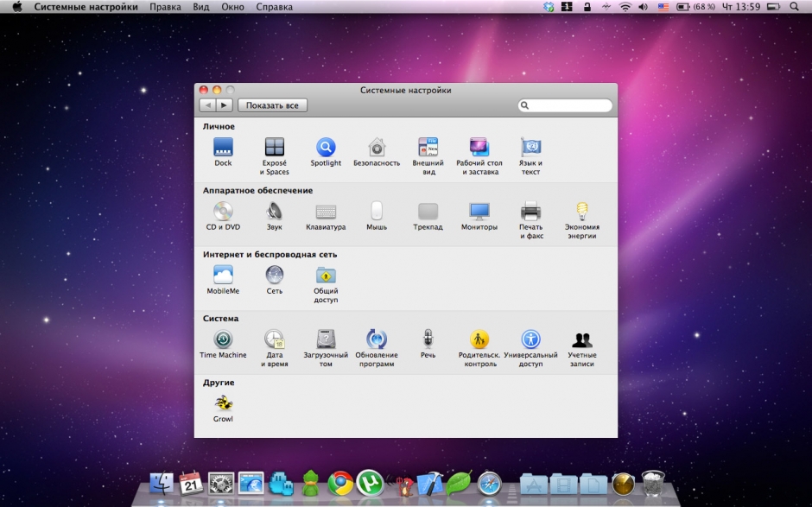Open Клавиатура keyboard settings
This screenshot has width=812, height=507.
pyautogui.click(x=326, y=216)
